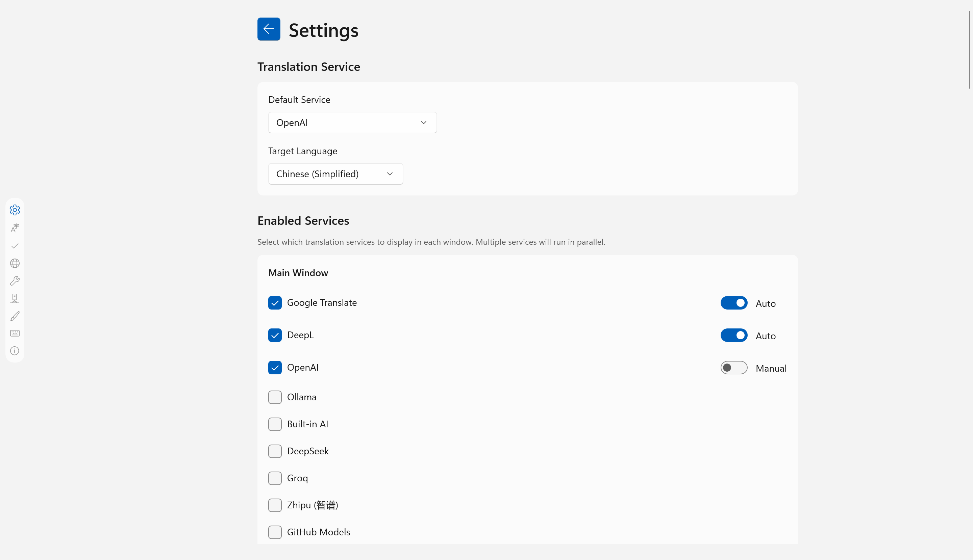Disable the DeepL Auto toggle
973x560 pixels.
733,336
